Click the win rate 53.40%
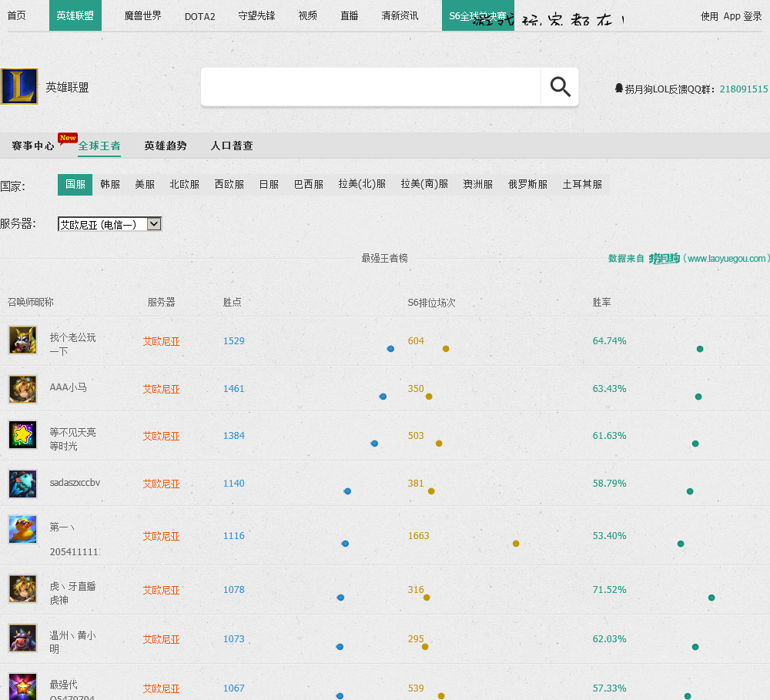The height and width of the screenshot is (700, 770). (x=609, y=535)
